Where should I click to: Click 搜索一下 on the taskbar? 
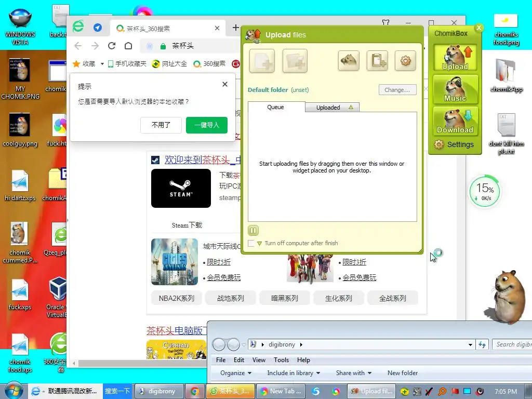click(117, 391)
